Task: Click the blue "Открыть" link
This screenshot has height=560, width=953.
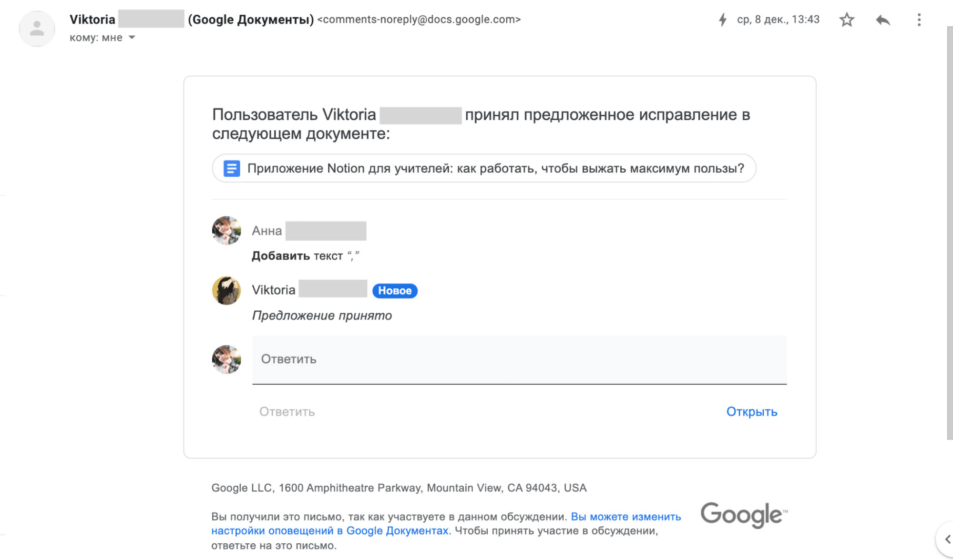Action: [x=751, y=412]
